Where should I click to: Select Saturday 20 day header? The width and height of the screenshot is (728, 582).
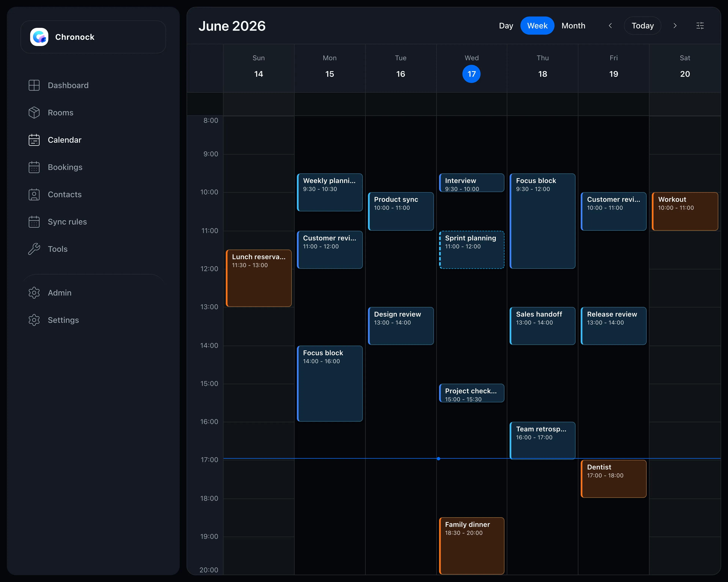point(685,68)
